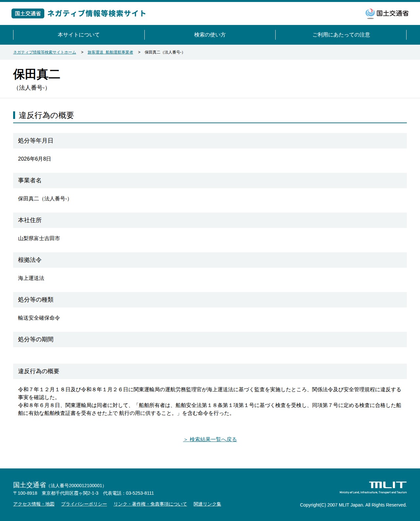Click the violation summary paragraph text
Image resolution: width=420 pixels, height=521 pixels.
(x=210, y=401)
